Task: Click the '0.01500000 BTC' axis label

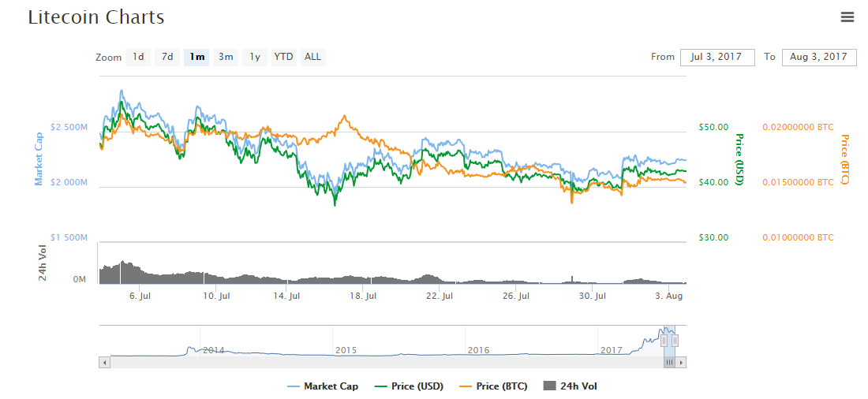Action: point(799,182)
